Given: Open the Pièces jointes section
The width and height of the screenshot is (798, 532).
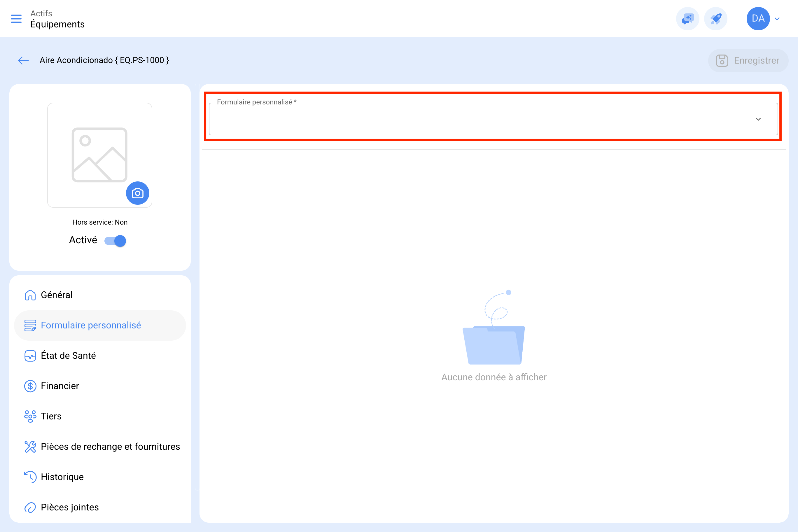Looking at the screenshot, I should click(100, 507).
